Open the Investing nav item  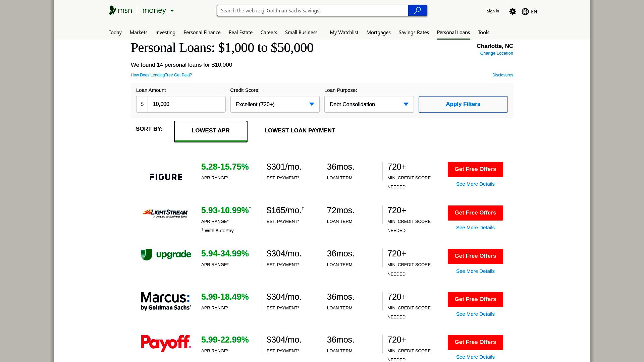point(165,33)
